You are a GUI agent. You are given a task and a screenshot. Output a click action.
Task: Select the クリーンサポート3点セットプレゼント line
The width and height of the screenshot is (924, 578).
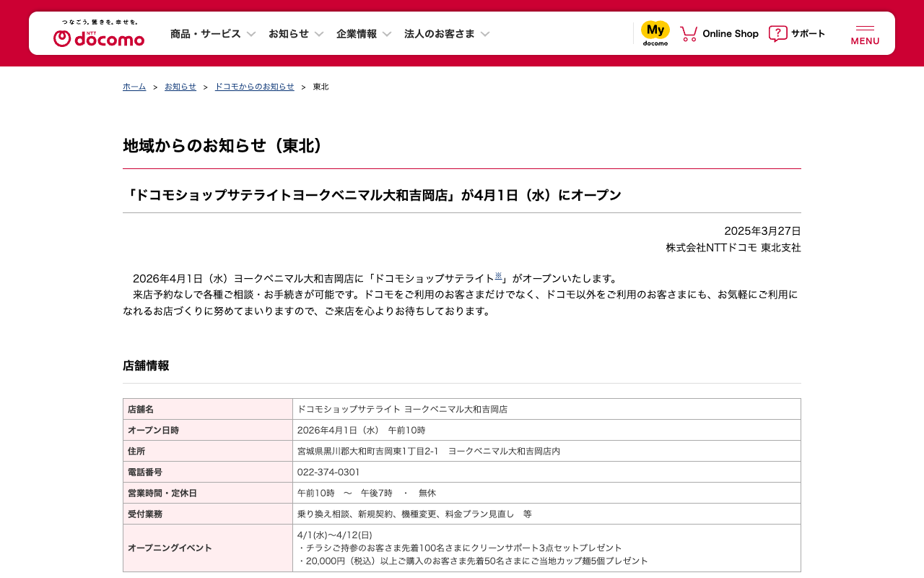point(460,548)
